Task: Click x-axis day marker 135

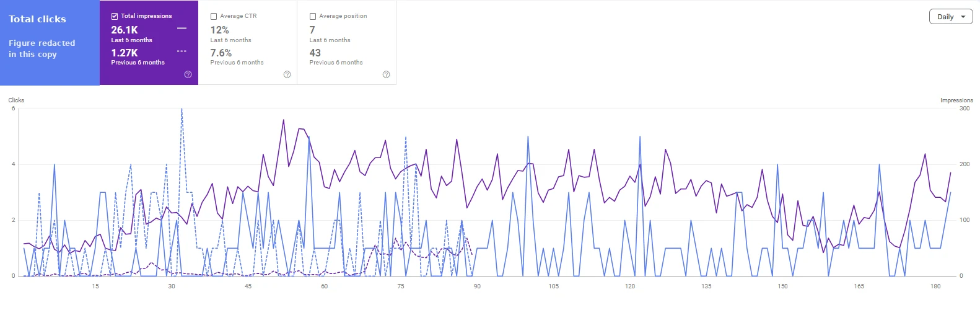Action: 706,286
